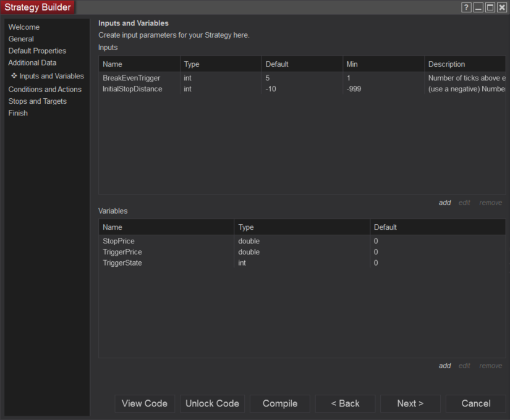This screenshot has width=510, height=420.
Task: Open Conditions and Actions step
Action: point(45,89)
